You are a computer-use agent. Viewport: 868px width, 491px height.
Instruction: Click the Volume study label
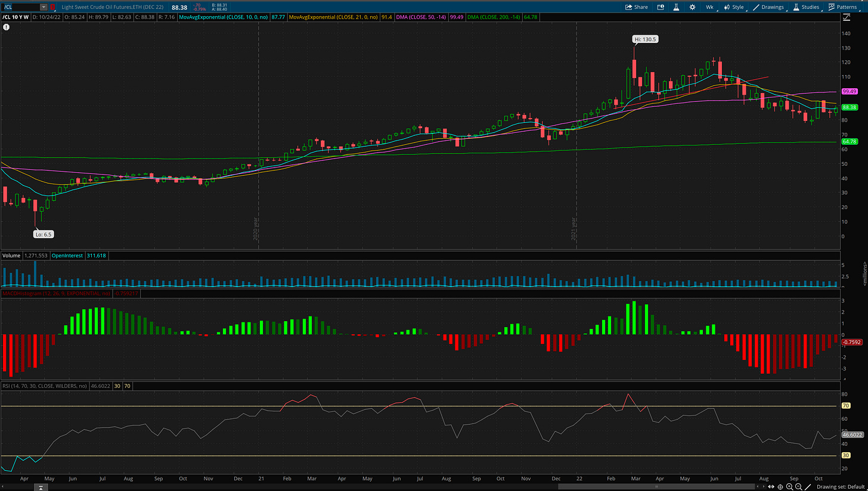[11, 255]
